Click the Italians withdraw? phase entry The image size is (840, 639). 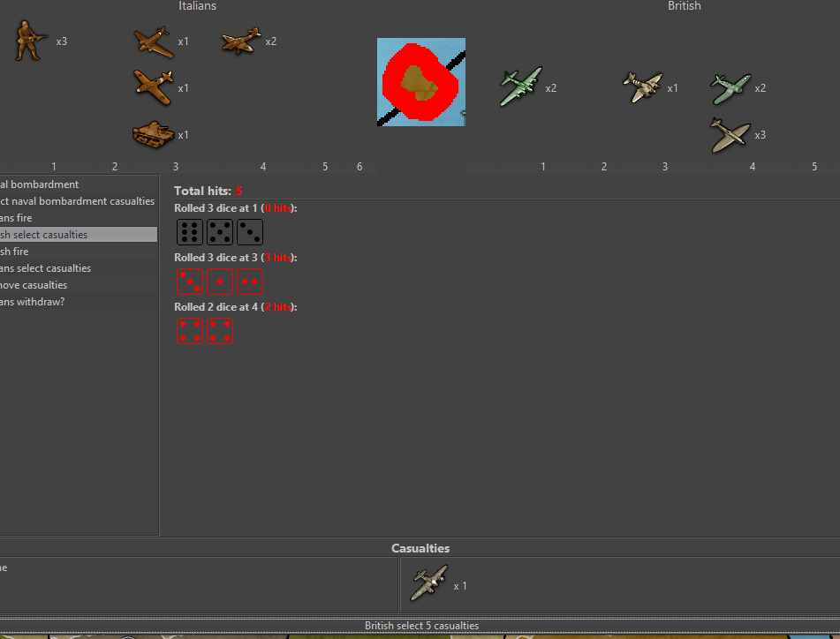pos(53,301)
